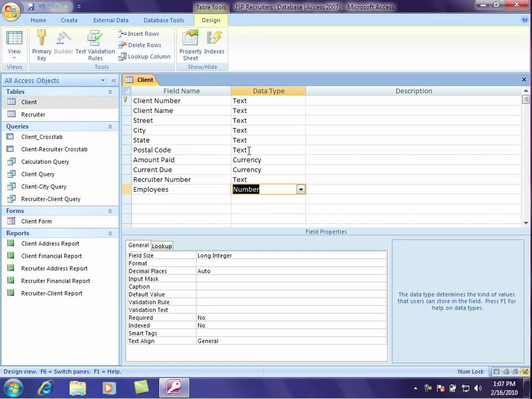Switch to the Lookup properties tab
The width and height of the screenshot is (532, 399).
[162, 246]
